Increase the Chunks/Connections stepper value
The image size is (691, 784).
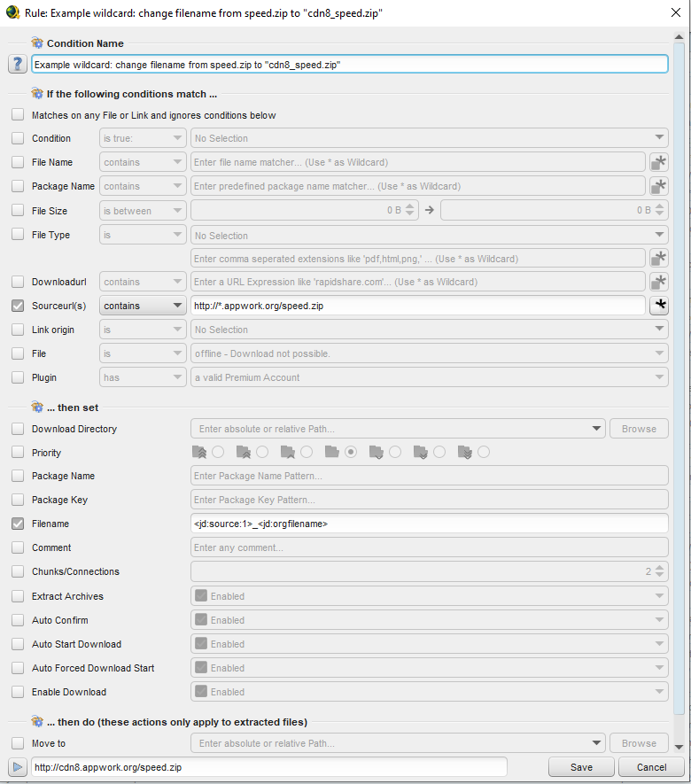(x=658, y=568)
